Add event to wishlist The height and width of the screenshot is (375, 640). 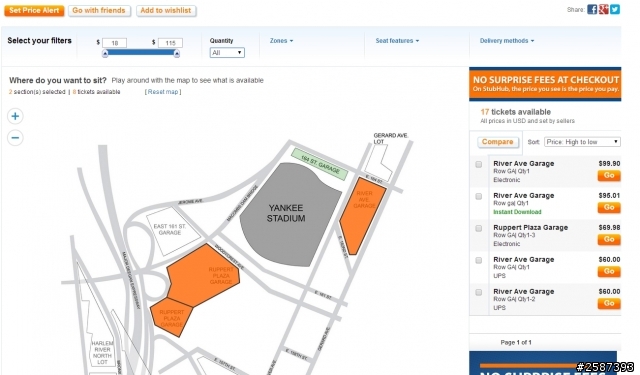[x=166, y=11]
